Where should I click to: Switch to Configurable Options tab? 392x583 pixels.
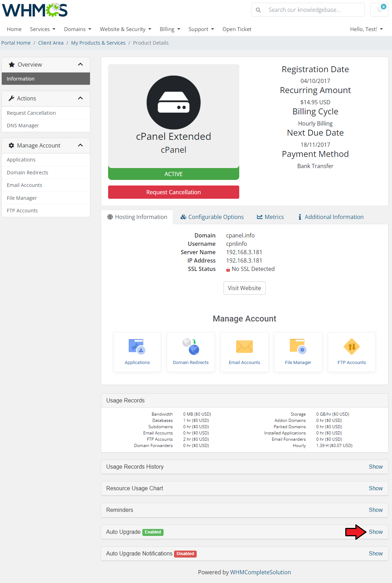[x=212, y=217]
